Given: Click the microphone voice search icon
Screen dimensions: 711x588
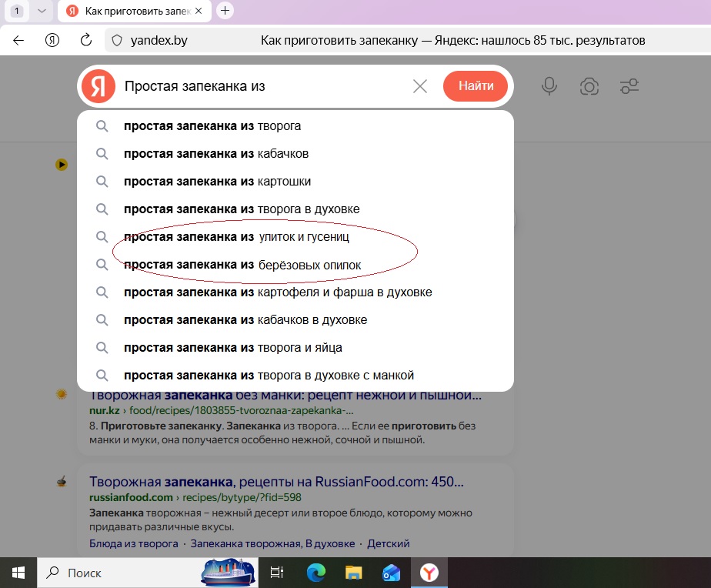Looking at the screenshot, I should click(549, 86).
